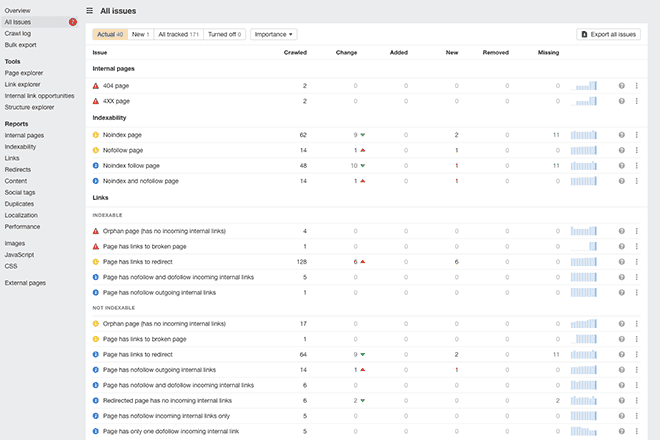Open Internal pages report in sidebar

point(24,135)
